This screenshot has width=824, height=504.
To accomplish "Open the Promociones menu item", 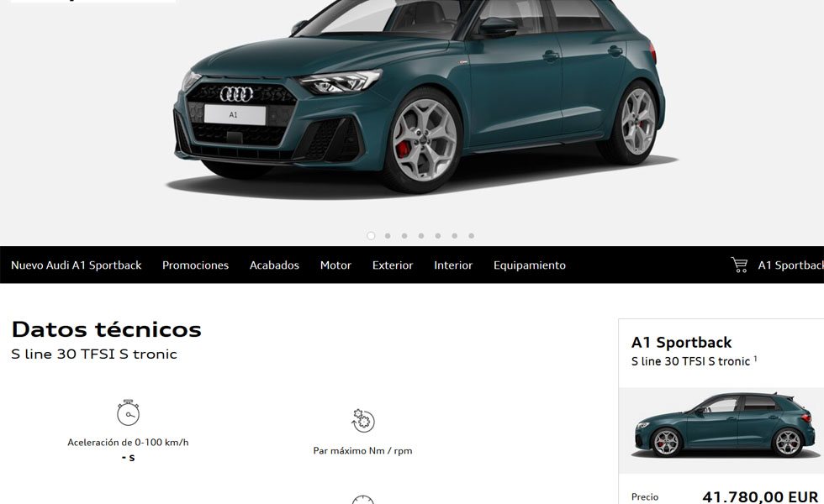I will [195, 265].
